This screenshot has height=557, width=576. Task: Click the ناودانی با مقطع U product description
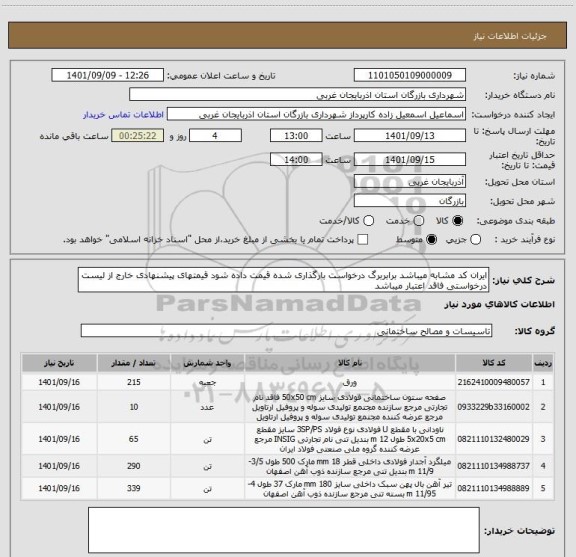pos(350,439)
